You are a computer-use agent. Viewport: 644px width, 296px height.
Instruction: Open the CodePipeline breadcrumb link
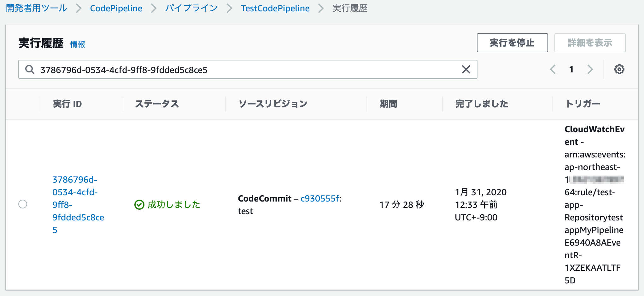(116, 8)
